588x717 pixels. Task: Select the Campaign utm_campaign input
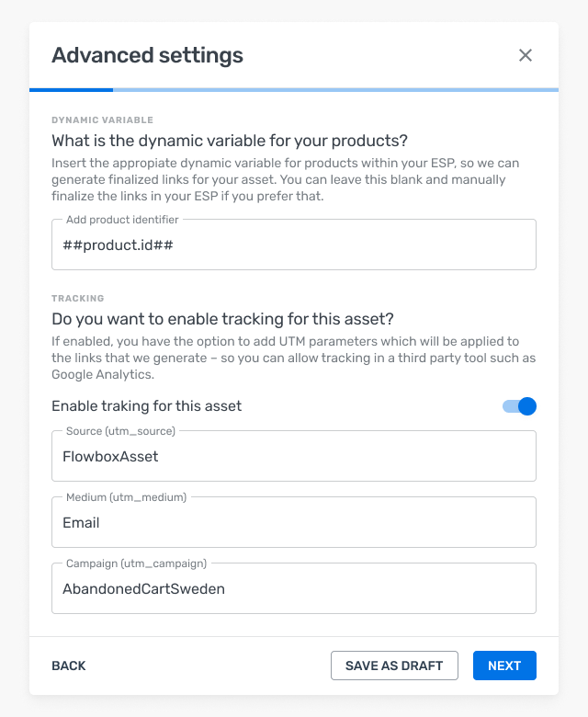coord(294,588)
